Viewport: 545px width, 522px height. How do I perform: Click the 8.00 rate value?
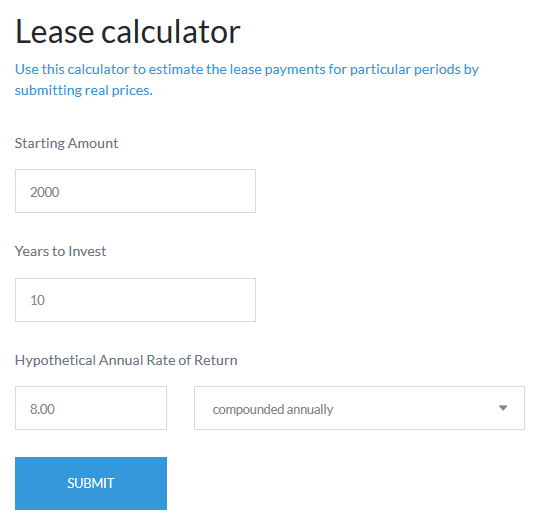(x=42, y=409)
